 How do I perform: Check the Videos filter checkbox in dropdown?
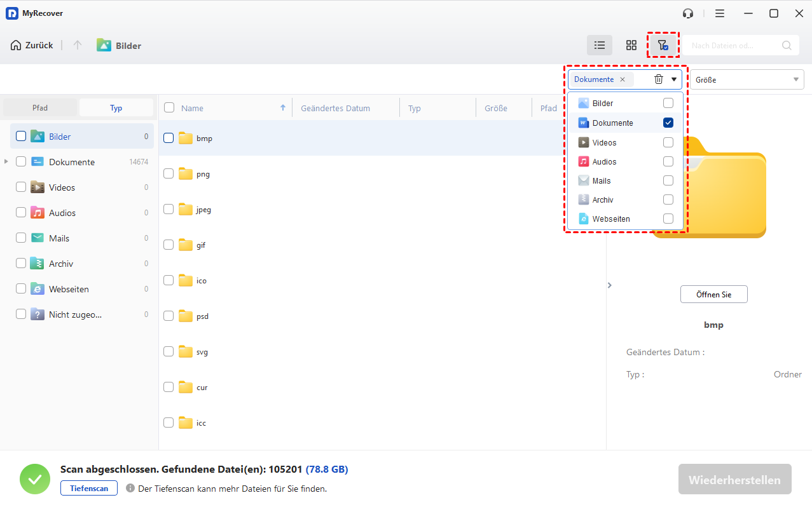(x=668, y=142)
